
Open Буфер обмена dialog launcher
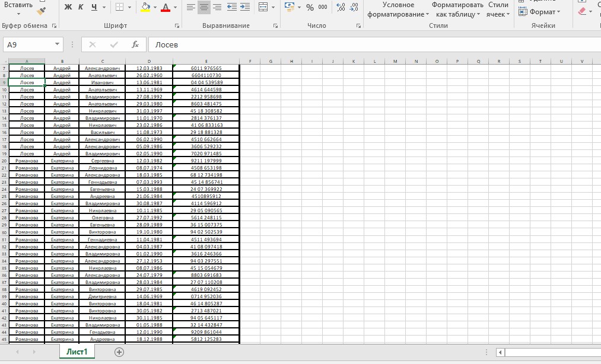55,25
